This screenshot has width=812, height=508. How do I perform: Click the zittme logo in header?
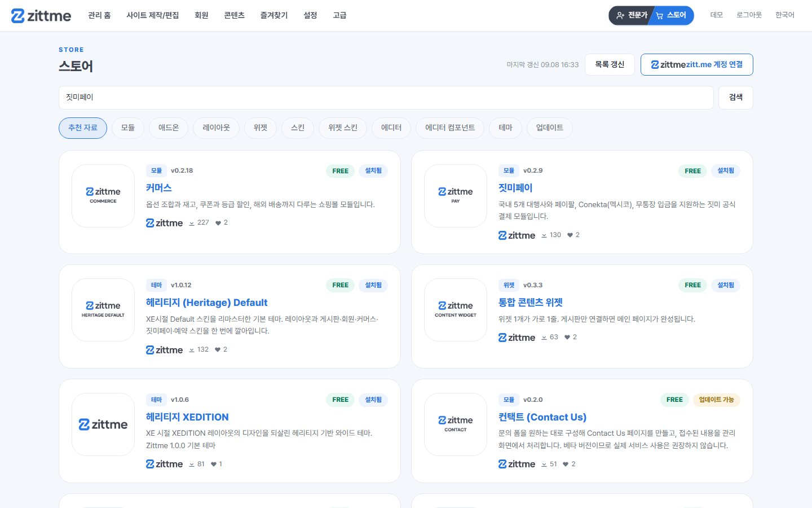pyautogui.click(x=41, y=16)
